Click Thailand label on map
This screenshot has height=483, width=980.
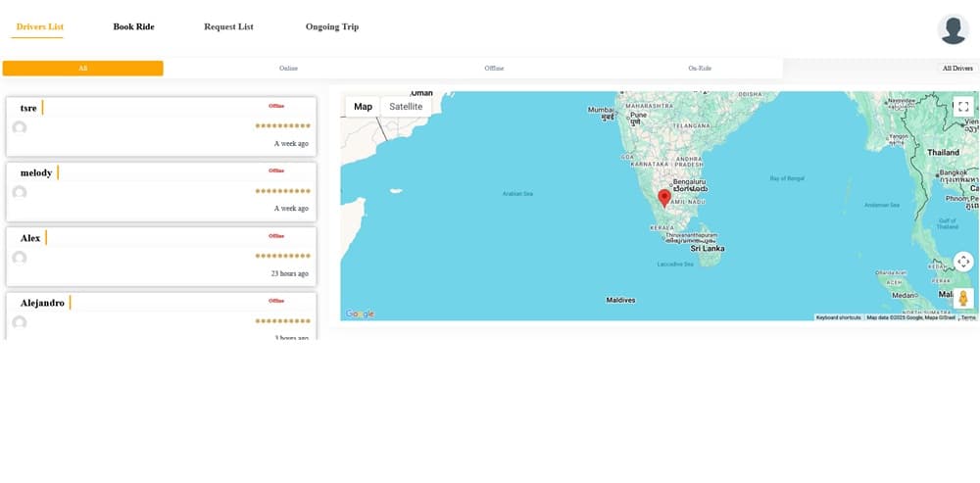pyautogui.click(x=943, y=153)
